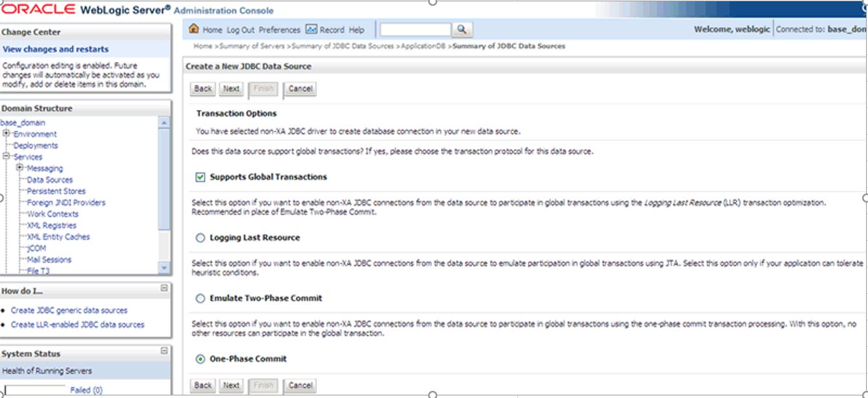Image resolution: width=868 pixels, height=398 pixels.
Task: Open Help in the toolbar
Action: click(356, 30)
